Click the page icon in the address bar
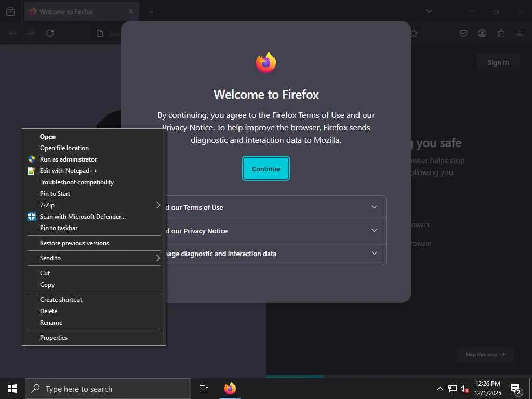This screenshot has height=399, width=532. click(100, 33)
